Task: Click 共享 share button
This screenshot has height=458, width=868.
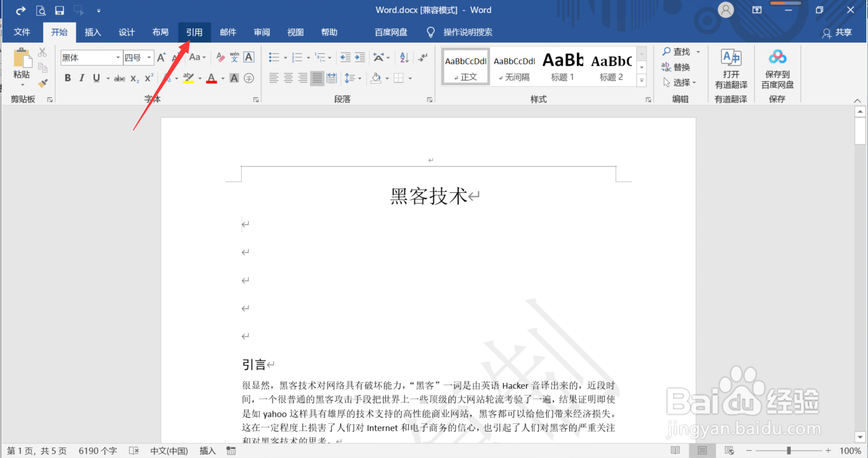Action: point(837,33)
